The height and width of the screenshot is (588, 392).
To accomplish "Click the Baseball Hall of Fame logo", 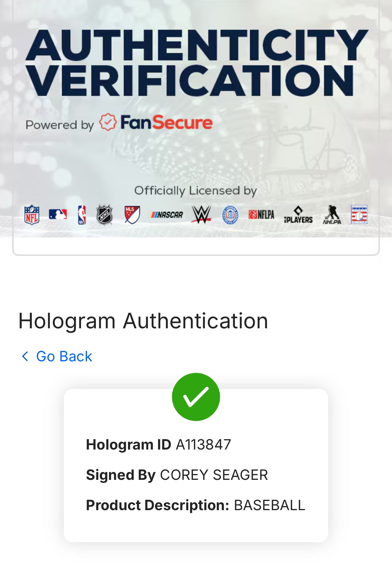I will coord(359,214).
